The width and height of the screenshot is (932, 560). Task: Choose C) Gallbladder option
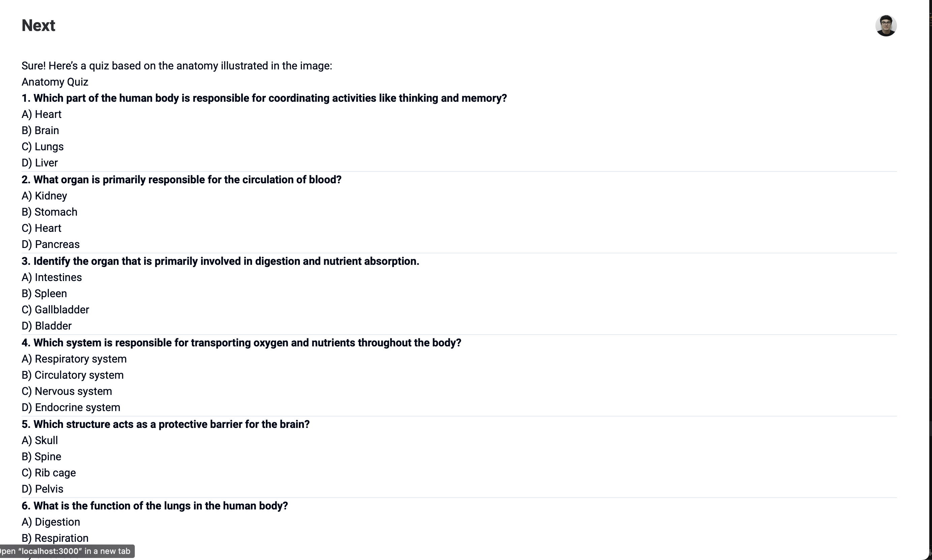point(56,310)
